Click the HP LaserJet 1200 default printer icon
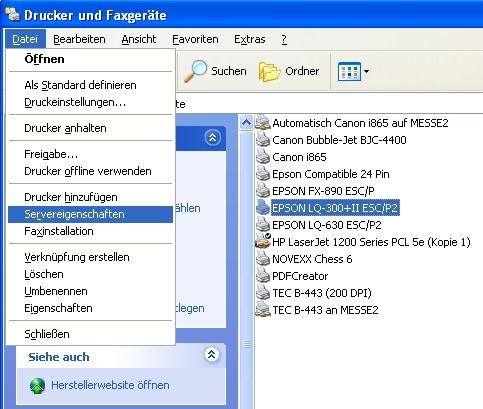Screen dimensions: 483x409 click(263, 241)
